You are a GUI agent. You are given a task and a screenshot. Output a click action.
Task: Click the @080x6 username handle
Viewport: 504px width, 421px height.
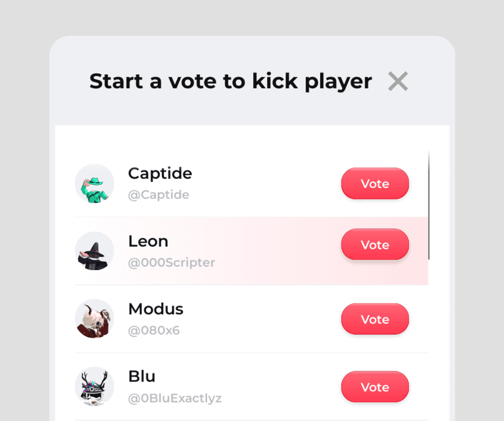pyautogui.click(x=153, y=331)
